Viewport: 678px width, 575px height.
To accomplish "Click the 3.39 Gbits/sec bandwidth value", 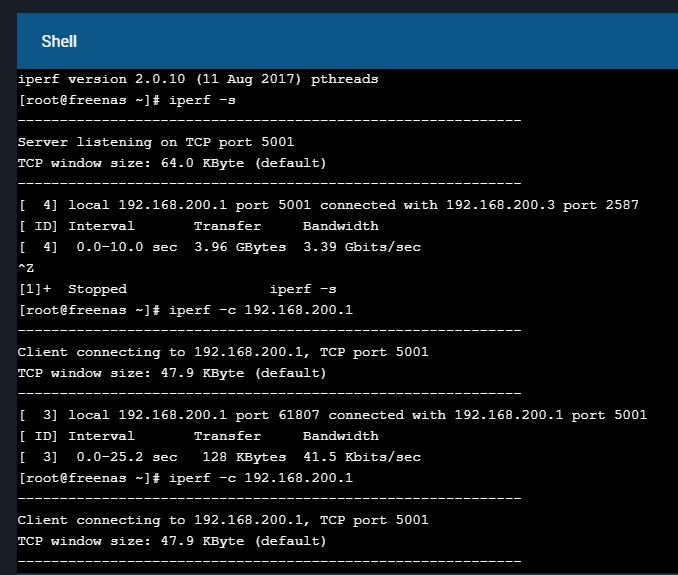I will pyautogui.click(x=362, y=247).
